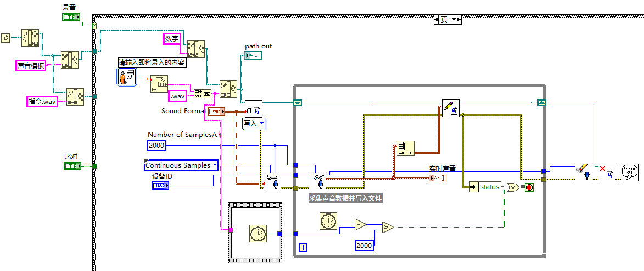Click the 实时声音 label text
The height and width of the screenshot is (271, 644).
[x=443, y=169]
